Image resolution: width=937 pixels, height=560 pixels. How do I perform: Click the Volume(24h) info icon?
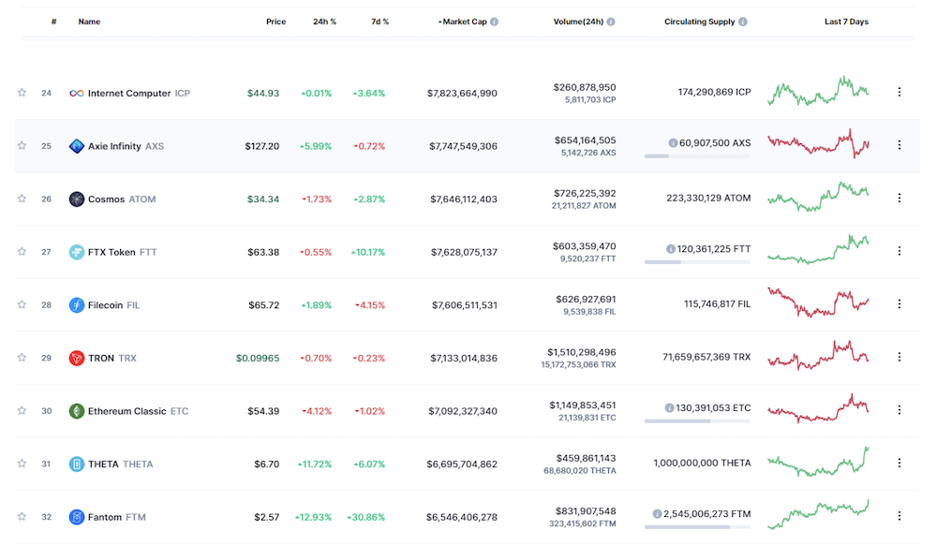point(611,22)
